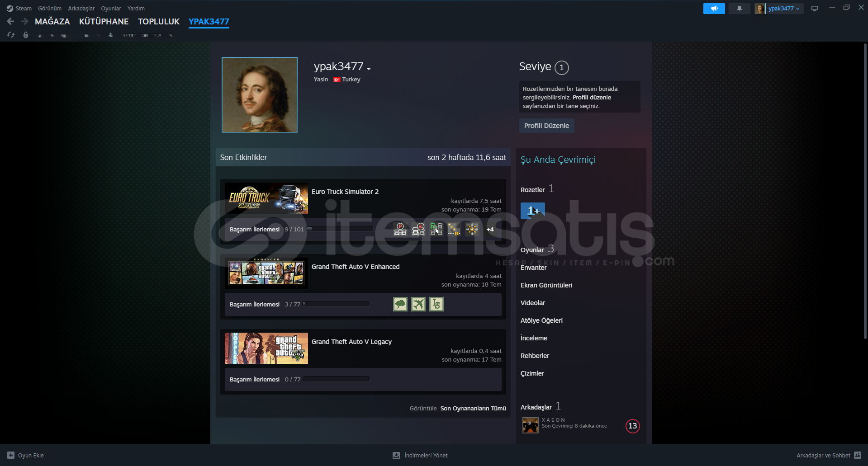868x466 pixels.
Task: Click the top-bar account avatar
Action: point(760,9)
